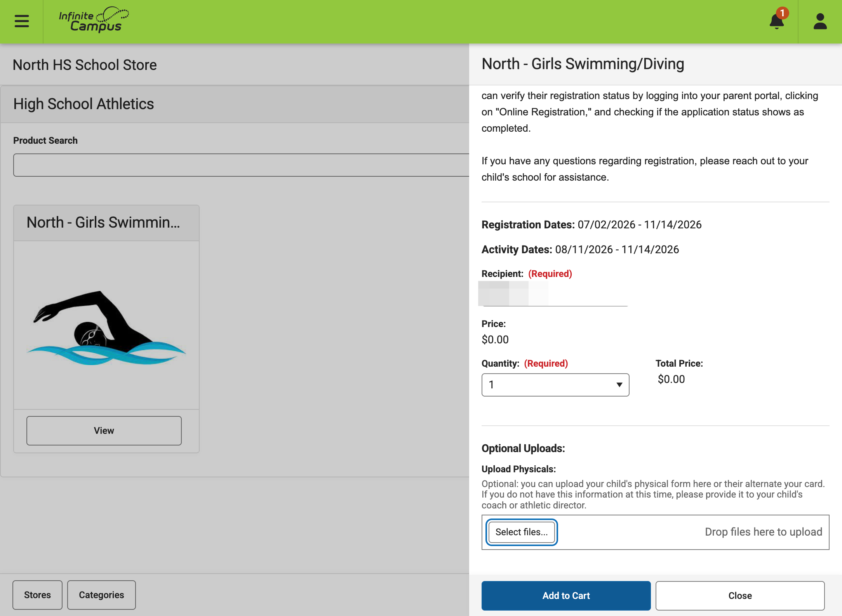Click the North - Girls Swimmin... card title
842x616 pixels.
click(103, 223)
